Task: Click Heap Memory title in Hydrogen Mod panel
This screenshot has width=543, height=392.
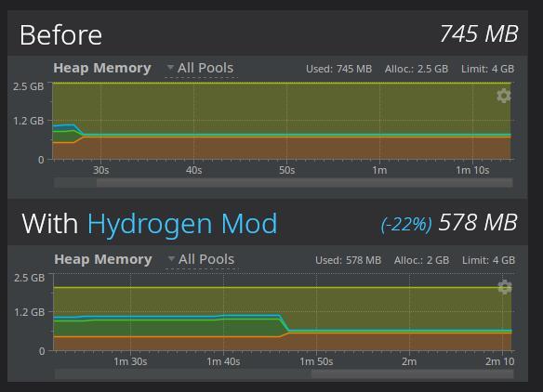Action: [103, 259]
